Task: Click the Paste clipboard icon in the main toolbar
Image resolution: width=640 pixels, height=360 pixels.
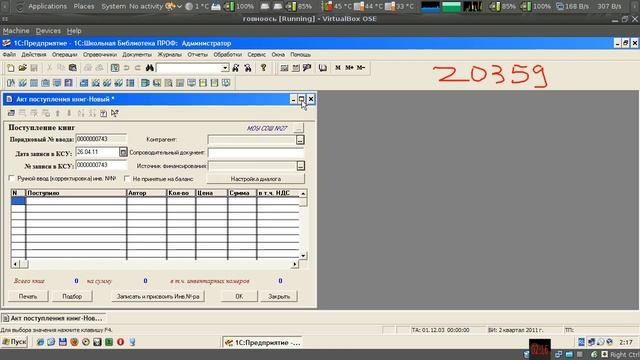Action: click(x=73, y=68)
